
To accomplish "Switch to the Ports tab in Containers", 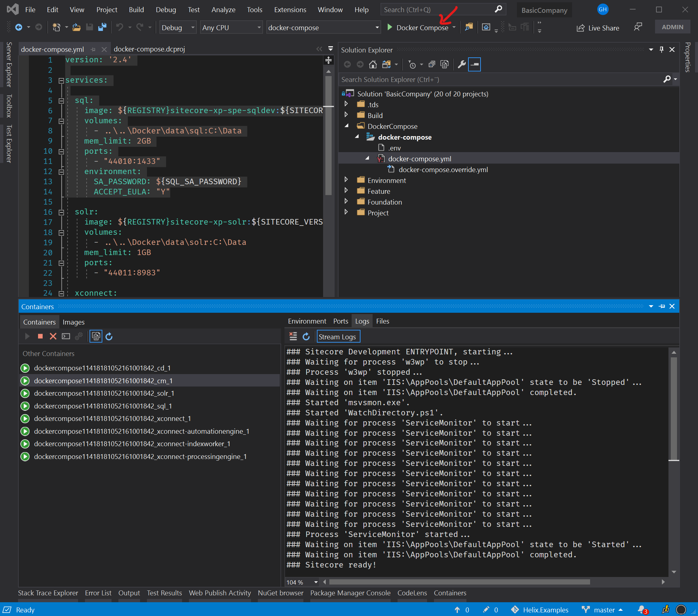I will [x=340, y=321].
